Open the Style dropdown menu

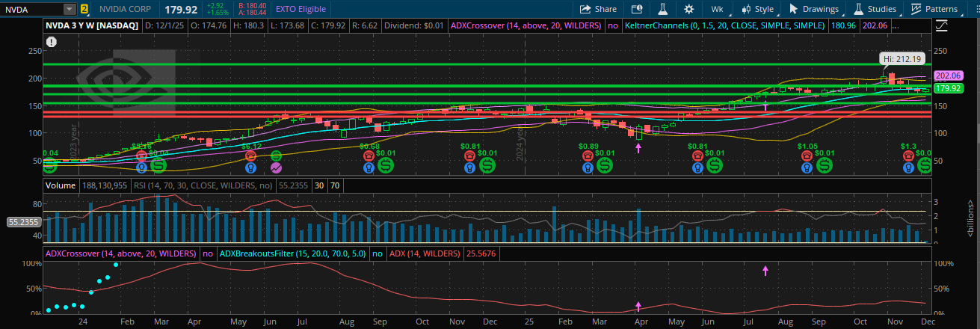(758, 9)
